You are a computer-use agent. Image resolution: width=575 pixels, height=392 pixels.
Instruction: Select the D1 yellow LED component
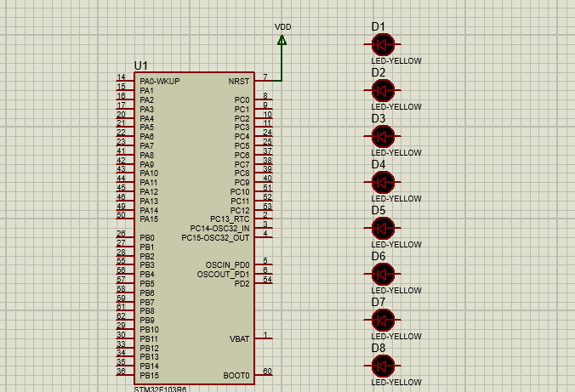[383, 44]
